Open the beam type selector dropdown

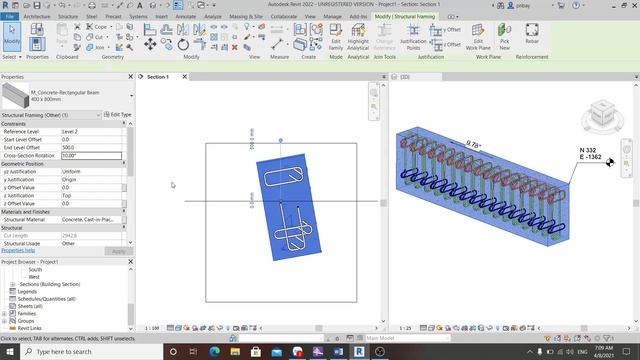pos(131,96)
